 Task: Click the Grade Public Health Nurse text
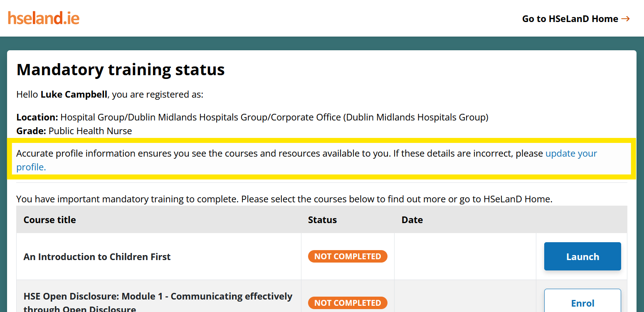pos(74,131)
